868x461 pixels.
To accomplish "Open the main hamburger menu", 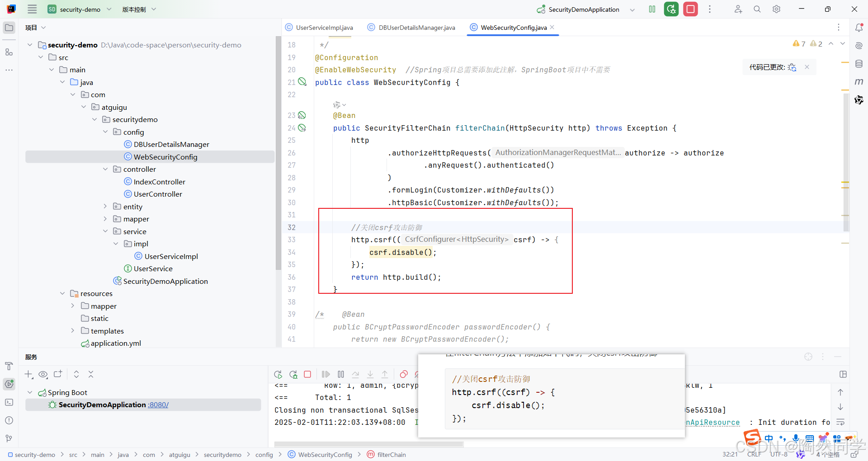I will tap(32, 9).
